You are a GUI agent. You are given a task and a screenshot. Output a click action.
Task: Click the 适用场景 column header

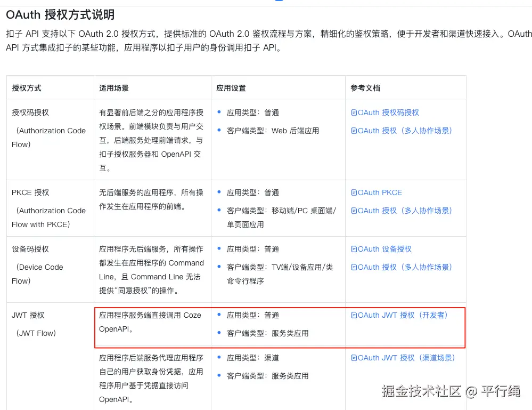tap(114, 88)
